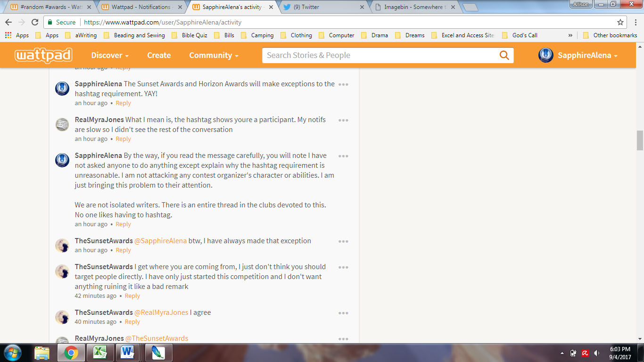Viewport: 644px width, 362px height.
Task: Open the Chrome menu three-dot icon
Action: [635, 22]
